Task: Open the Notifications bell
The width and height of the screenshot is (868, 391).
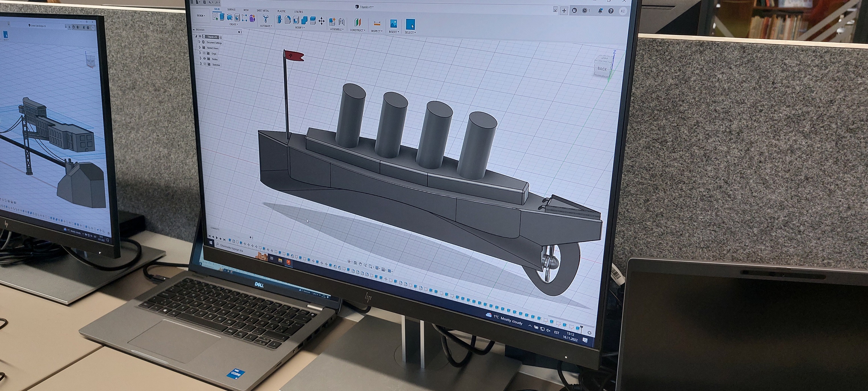Action: (x=600, y=11)
